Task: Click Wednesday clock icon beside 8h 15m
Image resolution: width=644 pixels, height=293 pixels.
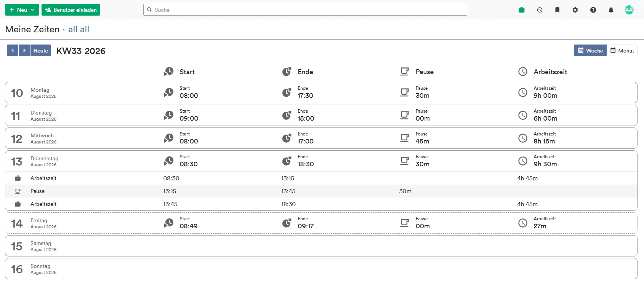Action: tap(523, 138)
